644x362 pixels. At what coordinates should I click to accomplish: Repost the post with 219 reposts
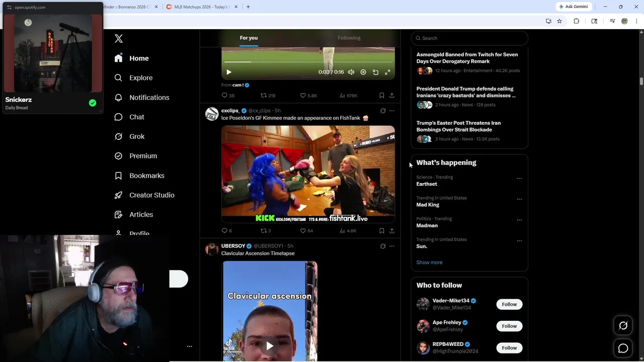pyautogui.click(x=268, y=96)
